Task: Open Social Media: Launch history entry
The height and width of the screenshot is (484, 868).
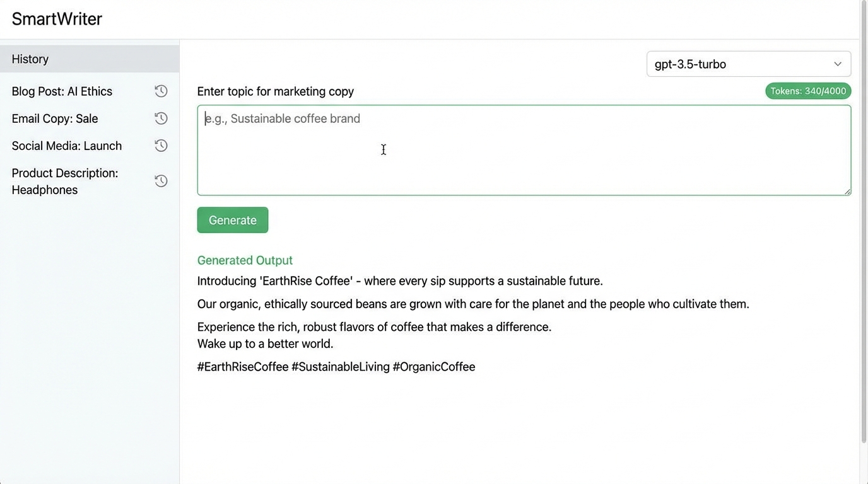Action: click(67, 146)
